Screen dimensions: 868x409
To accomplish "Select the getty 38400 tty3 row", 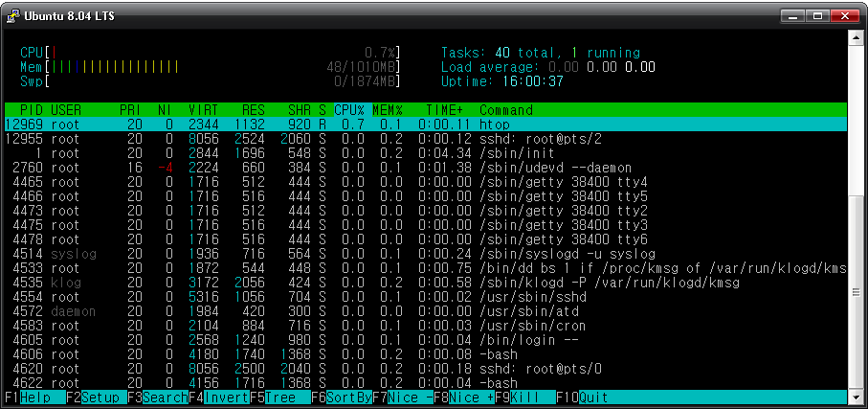I will point(426,225).
